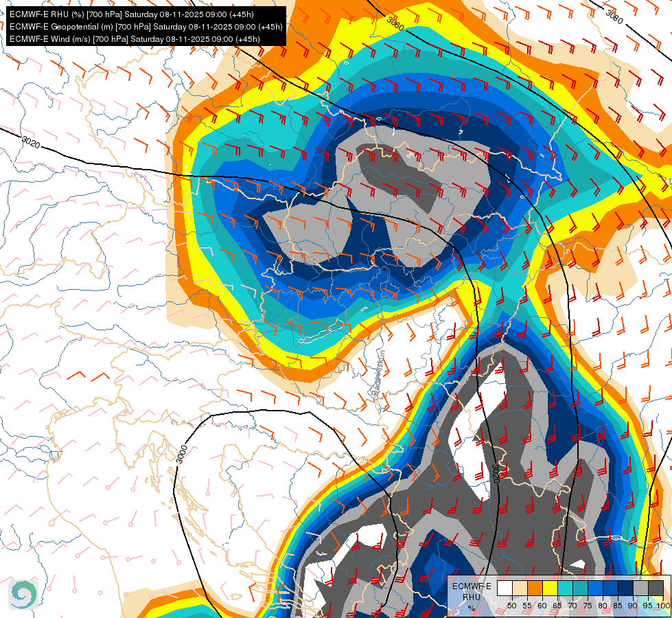Click the legend value 50

(x=511, y=606)
